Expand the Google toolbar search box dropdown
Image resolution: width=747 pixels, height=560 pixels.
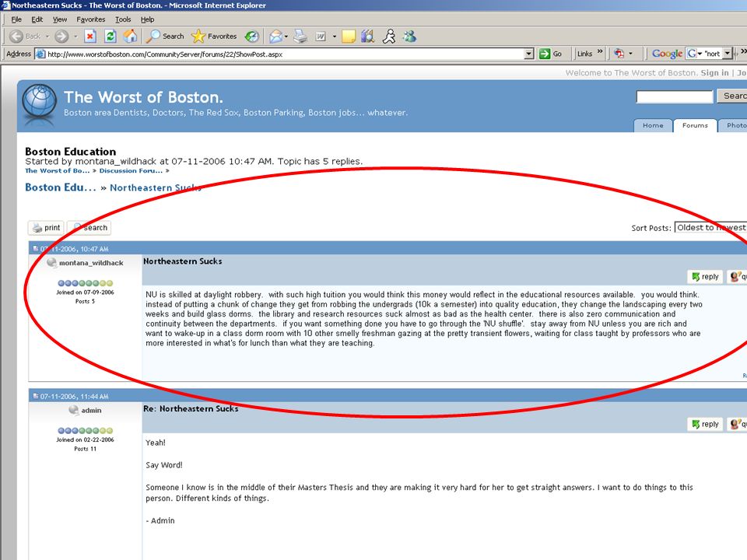pyautogui.click(x=728, y=54)
